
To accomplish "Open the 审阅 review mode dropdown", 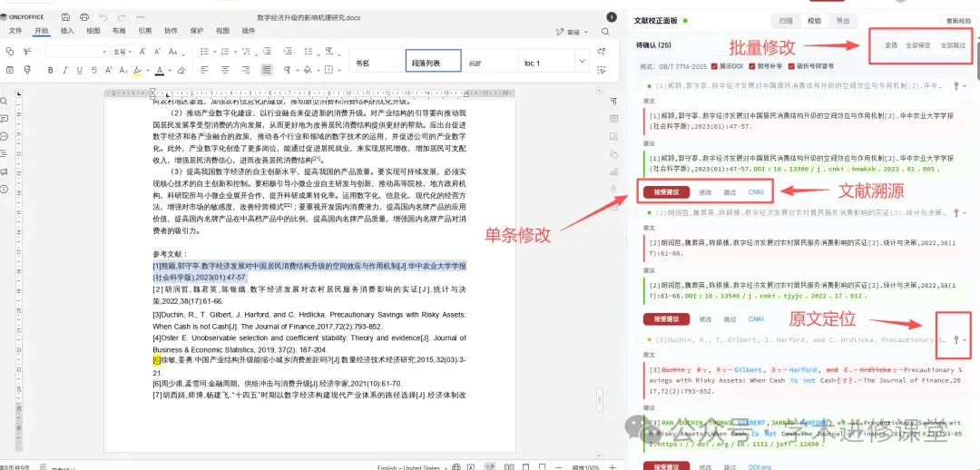I will coord(572,32).
